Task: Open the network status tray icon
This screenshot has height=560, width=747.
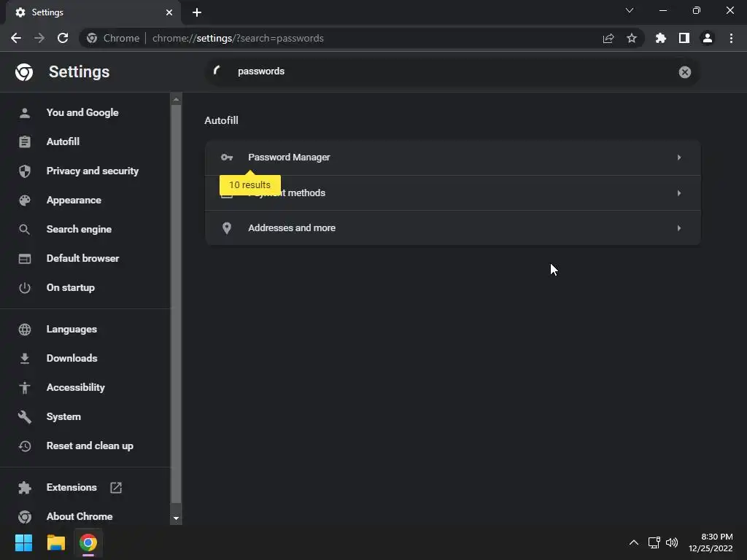Action: 654,542
